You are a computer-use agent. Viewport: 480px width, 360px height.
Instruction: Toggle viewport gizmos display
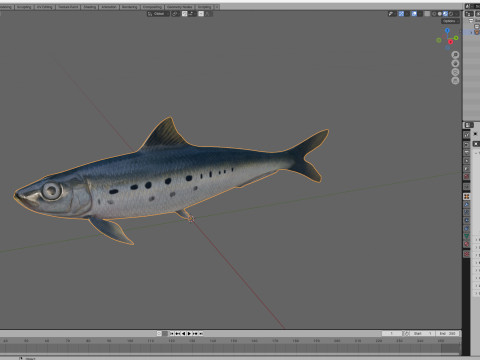tap(401, 14)
